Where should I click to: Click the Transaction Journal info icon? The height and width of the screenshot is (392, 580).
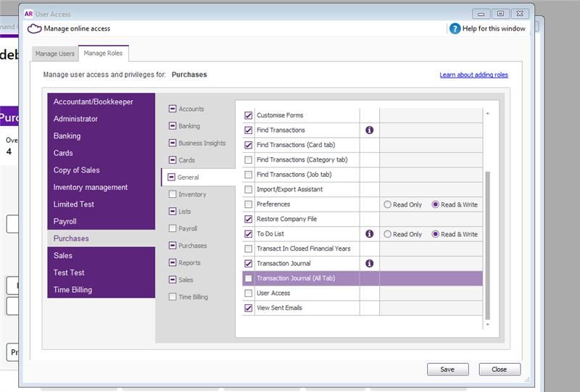pyautogui.click(x=369, y=264)
